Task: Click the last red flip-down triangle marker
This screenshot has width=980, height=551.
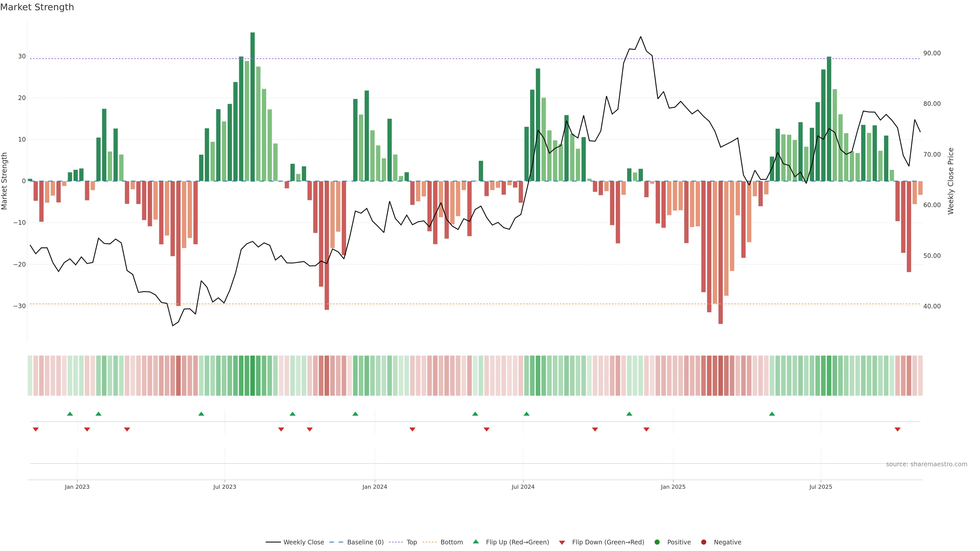Action: pos(898,429)
